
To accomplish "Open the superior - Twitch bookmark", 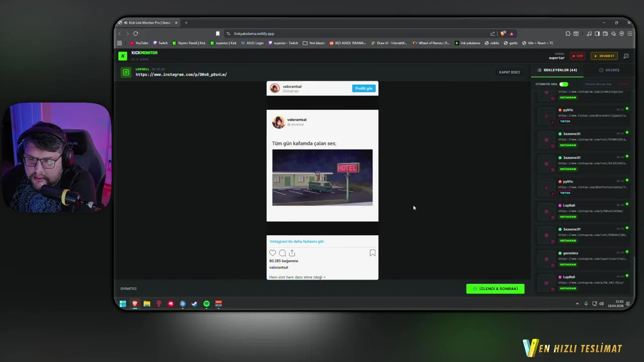I will (x=283, y=43).
